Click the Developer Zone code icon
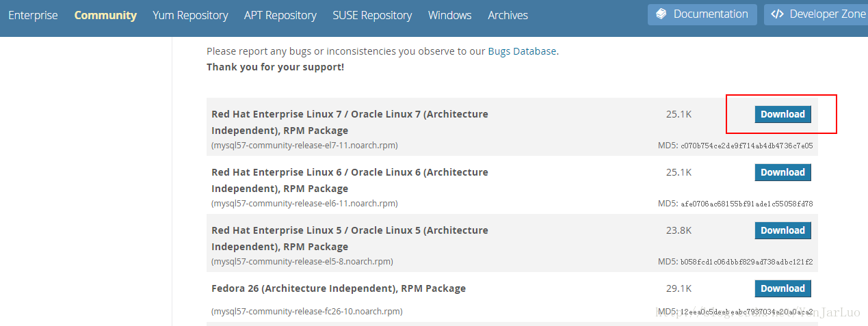This screenshot has width=868, height=326. [x=777, y=14]
